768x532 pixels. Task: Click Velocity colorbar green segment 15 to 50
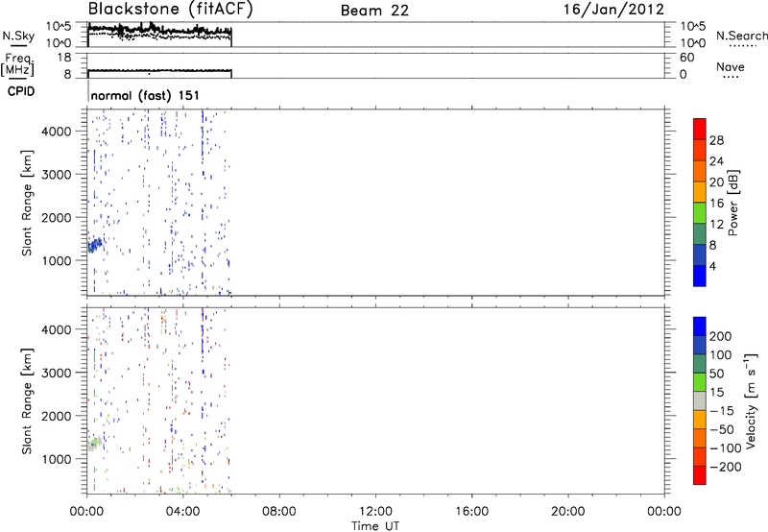pyautogui.click(x=700, y=382)
